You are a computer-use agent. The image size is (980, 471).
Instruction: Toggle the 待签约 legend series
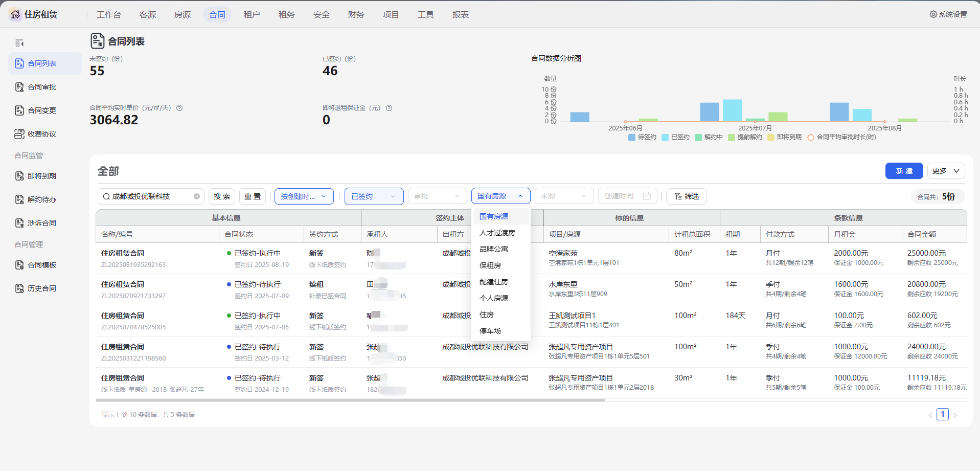tap(642, 137)
